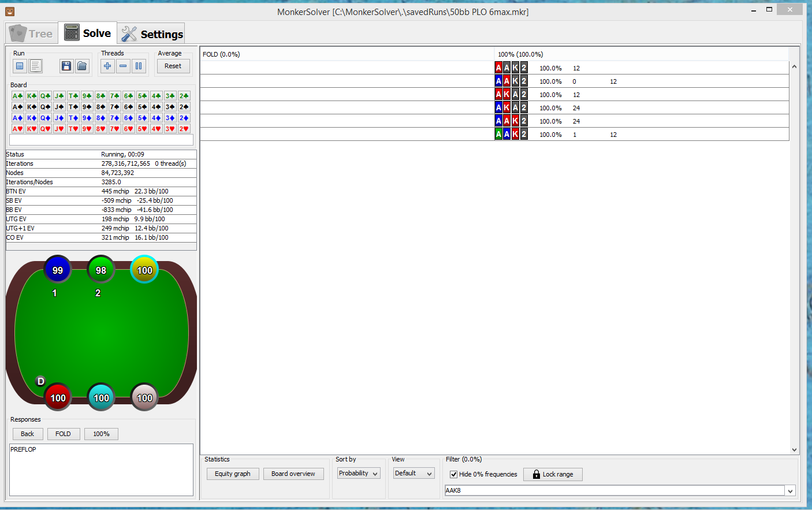
Task: Save the run with the floppy disk icon
Action: point(66,66)
